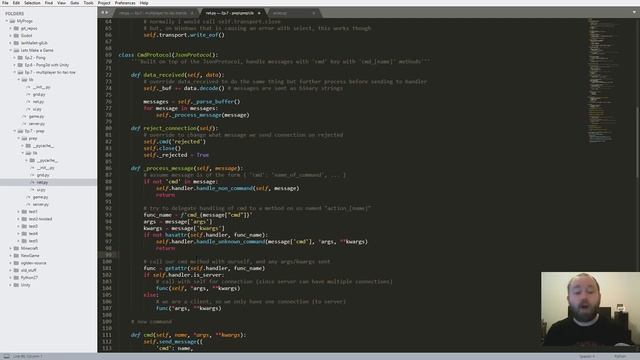The image size is (640, 360).
Task: Click the test5 folder icon
Action: click(24, 241)
